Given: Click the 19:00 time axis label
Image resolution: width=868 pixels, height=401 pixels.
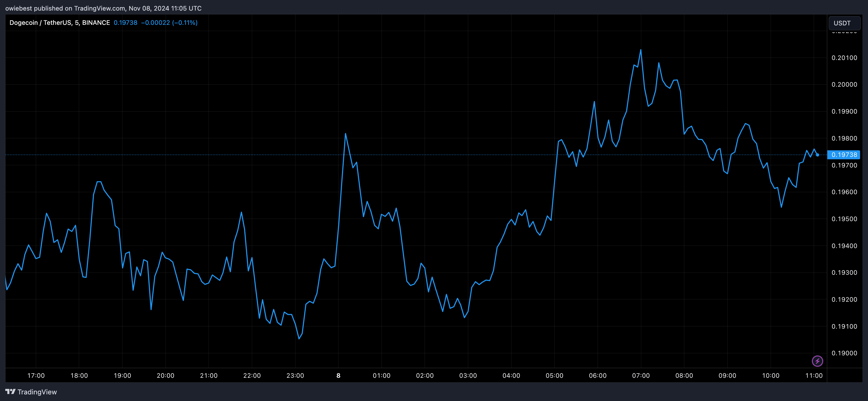Looking at the screenshot, I should [122, 375].
